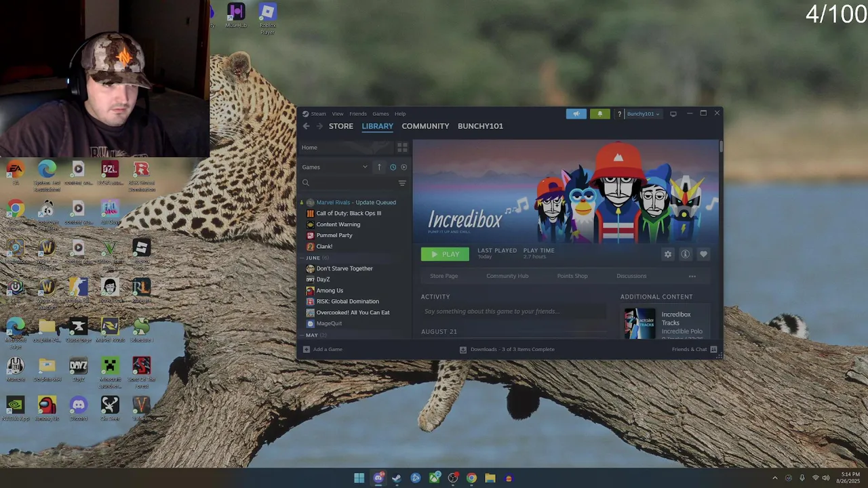Click the Roblox Player desktop icon
868x488 pixels.
tap(267, 18)
